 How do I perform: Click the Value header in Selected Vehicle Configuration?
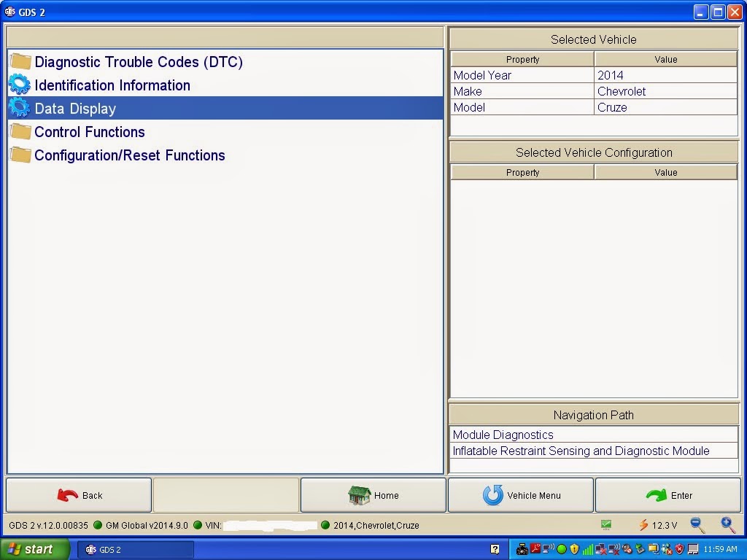pyautogui.click(x=665, y=172)
